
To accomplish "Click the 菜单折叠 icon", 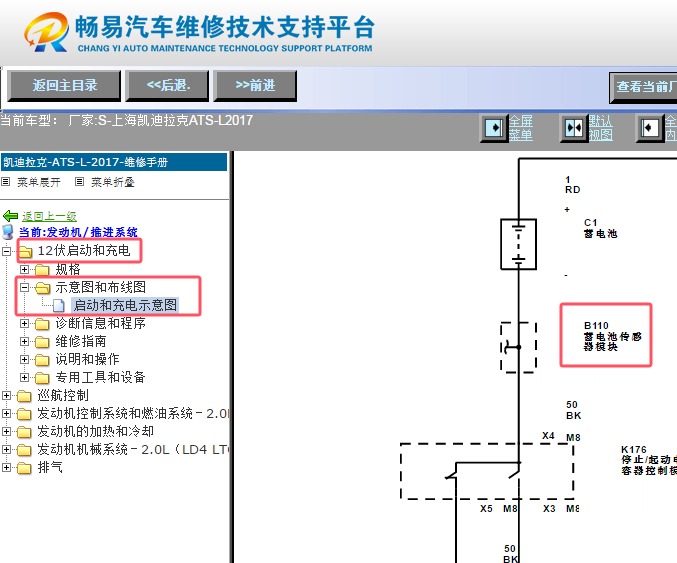I will [x=79, y=182].
